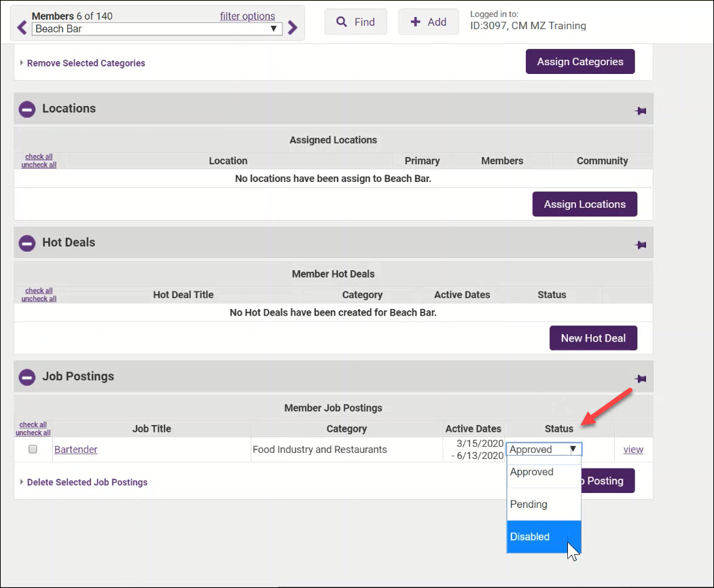The height and width of the screenshot is (588, 714).
Task: Open the Beach Bar member dropdown
Action: 158,29
